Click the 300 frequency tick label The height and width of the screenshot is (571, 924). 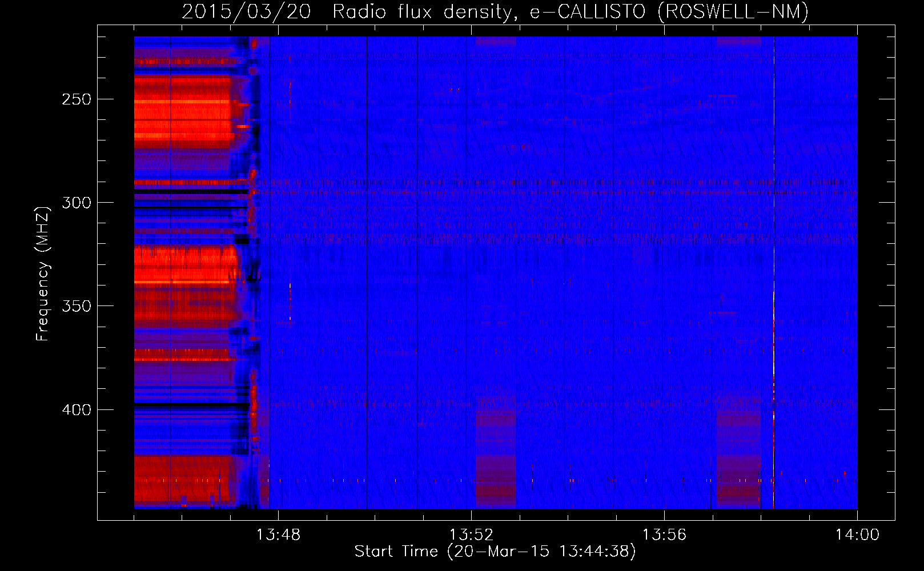point(77,203)
